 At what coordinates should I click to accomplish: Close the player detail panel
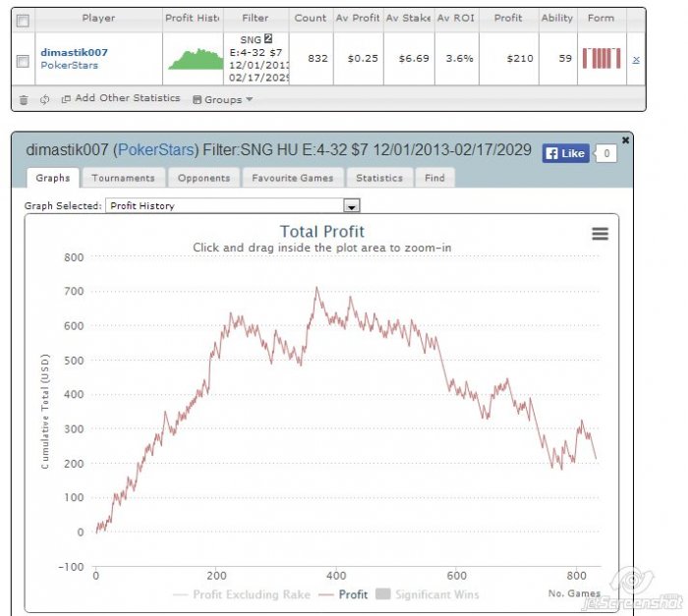pyautogui.click(x=626, y=140)
